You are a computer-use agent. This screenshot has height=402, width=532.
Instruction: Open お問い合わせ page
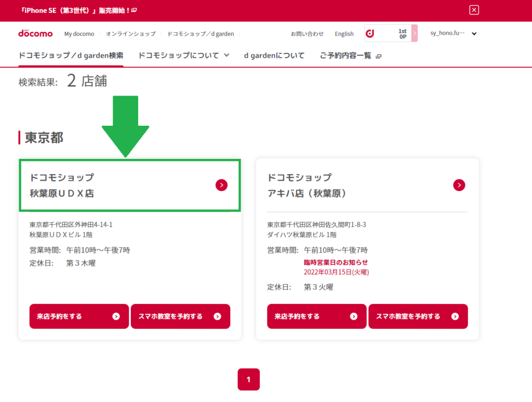[307, 34]
